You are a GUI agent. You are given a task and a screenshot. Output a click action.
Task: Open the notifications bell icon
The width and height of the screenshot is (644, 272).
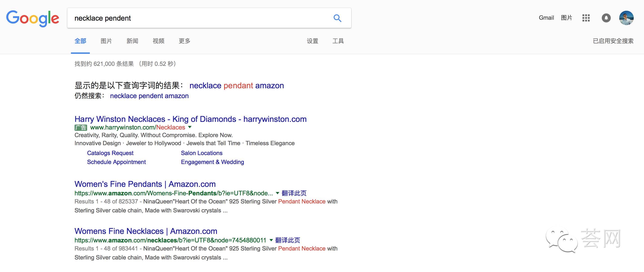606,18
